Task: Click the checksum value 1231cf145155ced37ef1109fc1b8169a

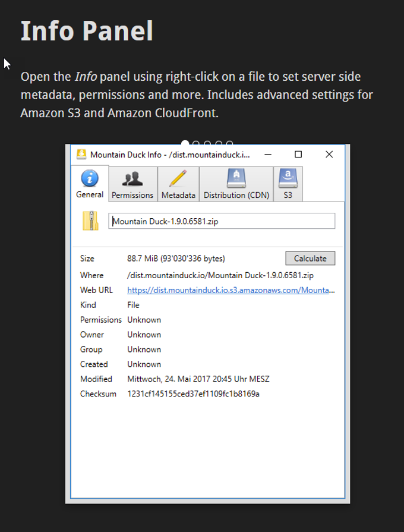Action: (193, 394)
